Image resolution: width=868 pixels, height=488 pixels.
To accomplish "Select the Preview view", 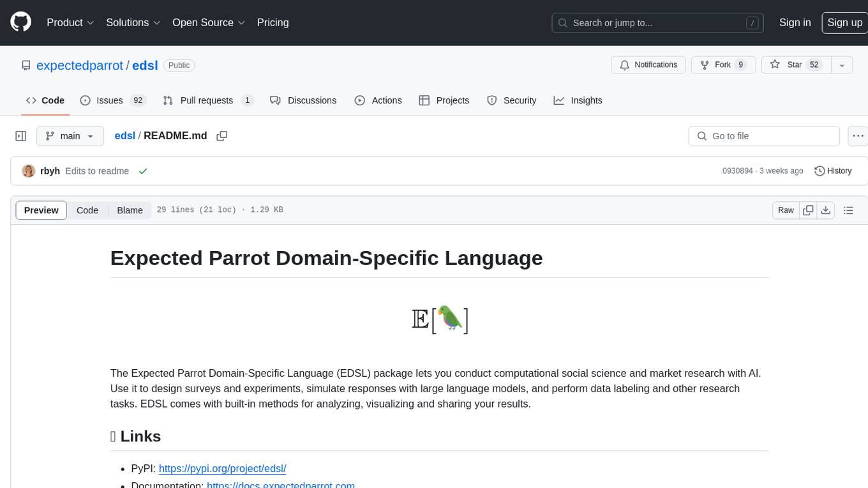I will tap(41, 210).
